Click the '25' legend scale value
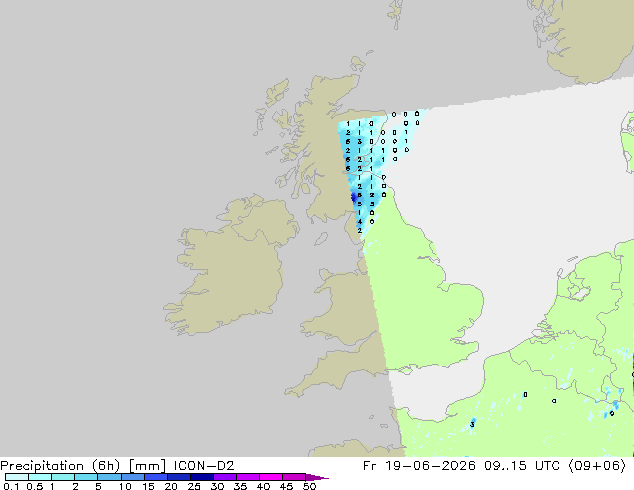Viewport: 634px width, 490px height. coord(194,486)
